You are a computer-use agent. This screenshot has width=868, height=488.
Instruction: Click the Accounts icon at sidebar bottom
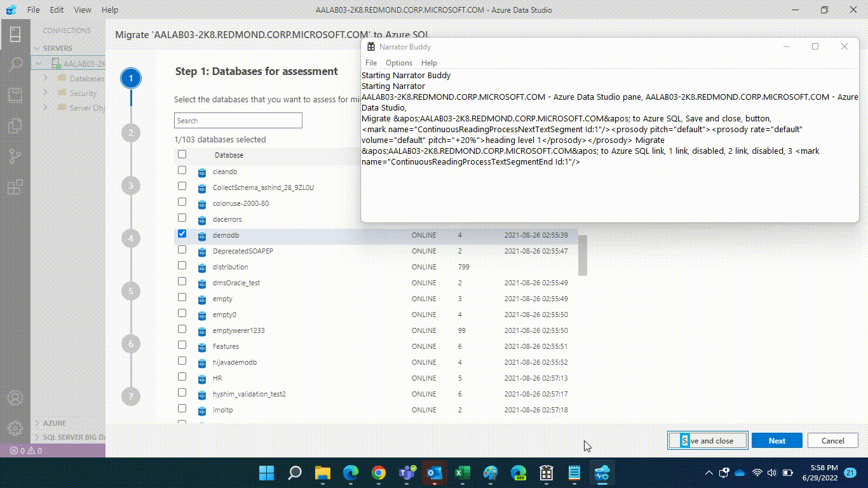(x=15, y=398)
